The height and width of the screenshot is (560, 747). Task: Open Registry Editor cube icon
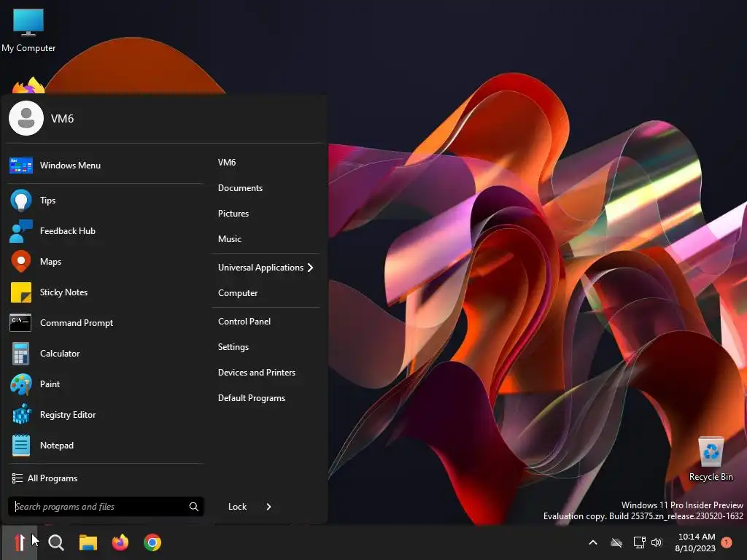point(21,415)
